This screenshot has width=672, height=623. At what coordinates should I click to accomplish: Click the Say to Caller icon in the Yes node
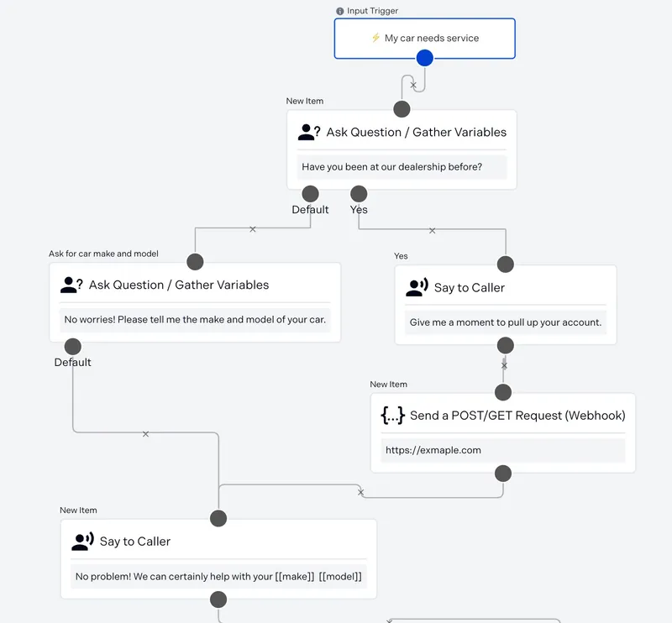[x=417, y=288]
